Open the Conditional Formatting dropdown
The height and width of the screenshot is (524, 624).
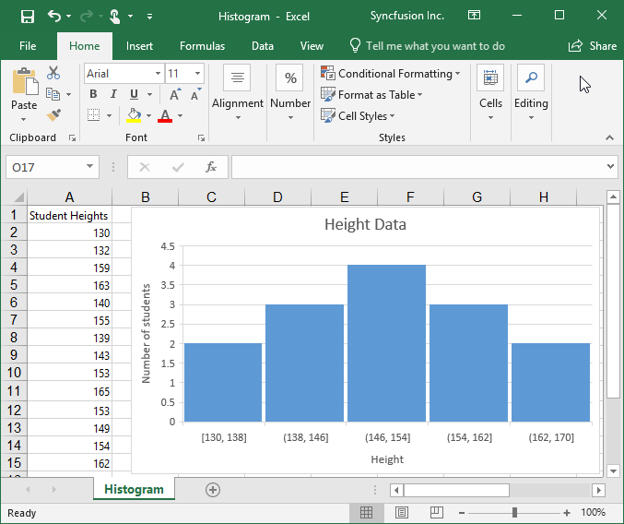click(391, 73)
